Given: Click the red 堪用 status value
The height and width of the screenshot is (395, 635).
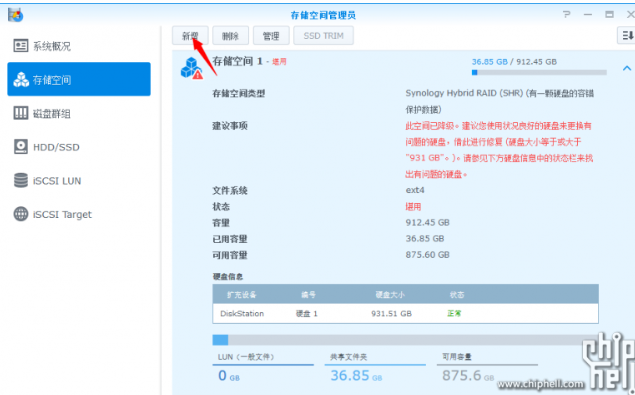Looking at the screenshot, I should pyautogui.click(x=413, y=207).
